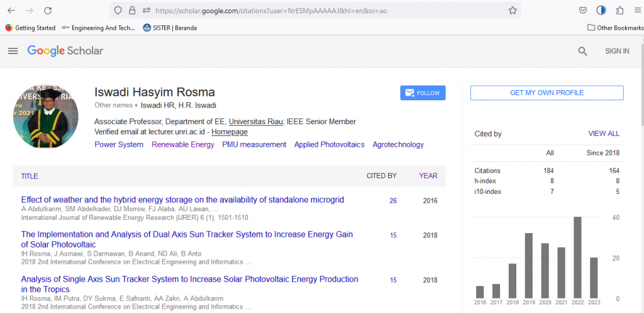644x313 pixels.
Task: Click the Scholar search magnifier icon
Action: [x=582, y=51]
